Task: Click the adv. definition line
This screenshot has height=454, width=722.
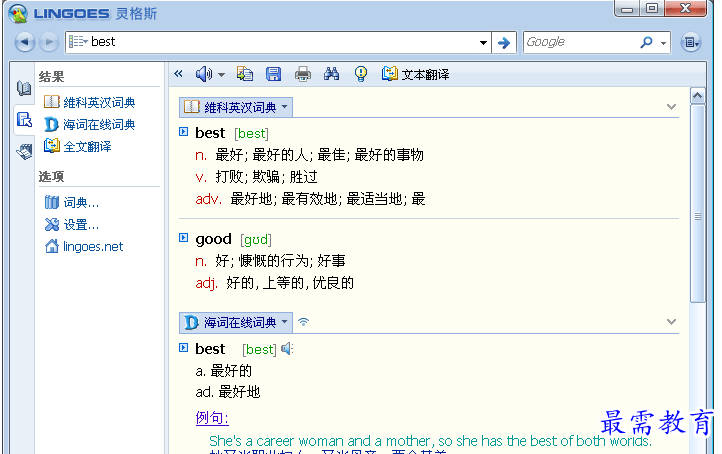Action: (x=310, y=199)
